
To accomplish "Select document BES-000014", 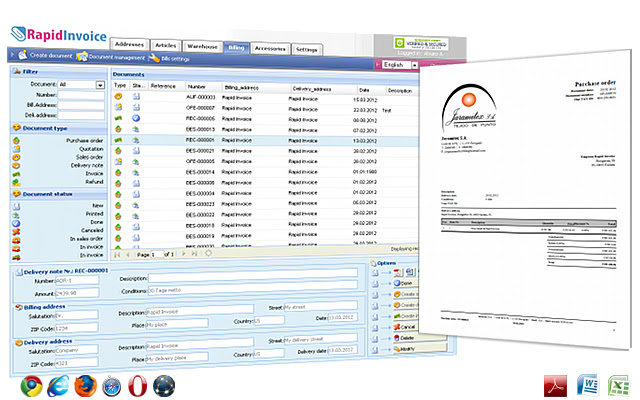I will (x=265, y=172).
